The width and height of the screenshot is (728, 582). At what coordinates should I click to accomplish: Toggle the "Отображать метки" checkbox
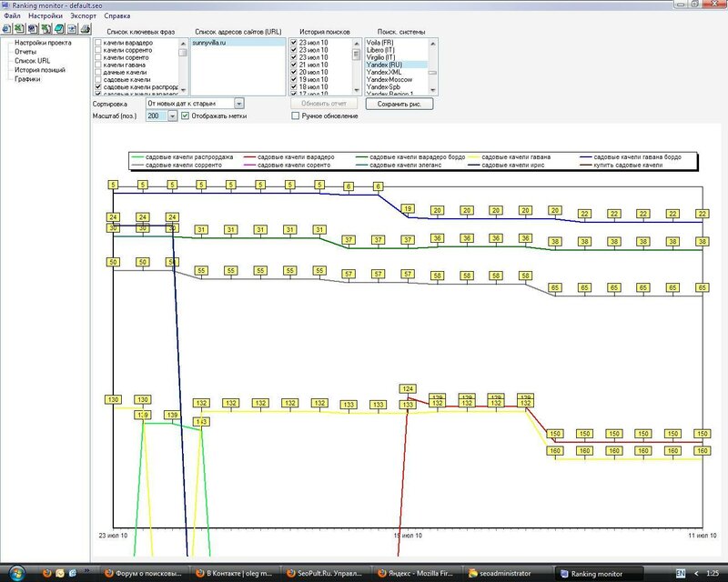click(x=187, y=116)
